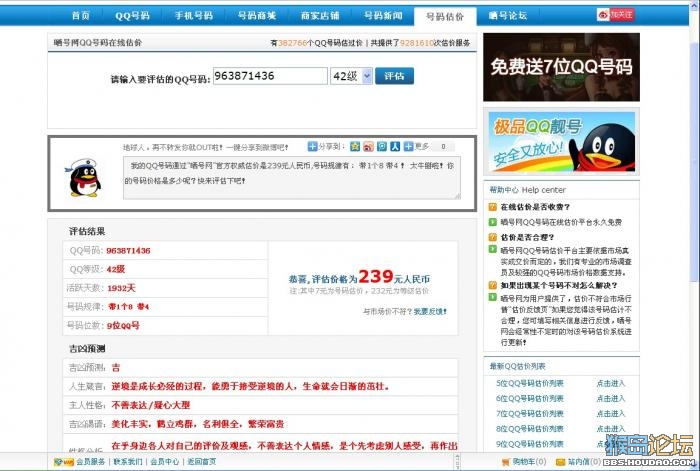Screen dimensions: 700x471
Task: Click green arrow icon beside 永久免费 answer
Action: click(493, 222)
